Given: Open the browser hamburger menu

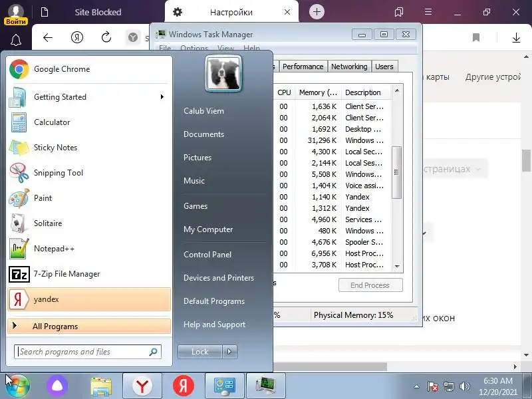Looking at the screenshot, I should pyautogui.click(x=428, y=12).
